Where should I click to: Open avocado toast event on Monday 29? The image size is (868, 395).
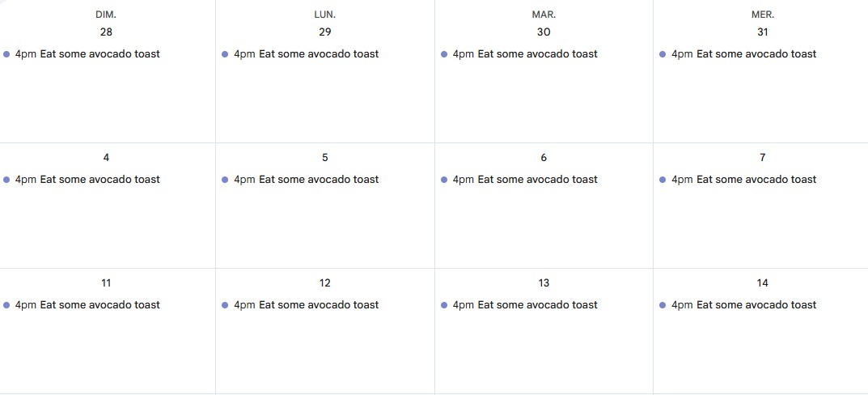[x=306, y=54]
